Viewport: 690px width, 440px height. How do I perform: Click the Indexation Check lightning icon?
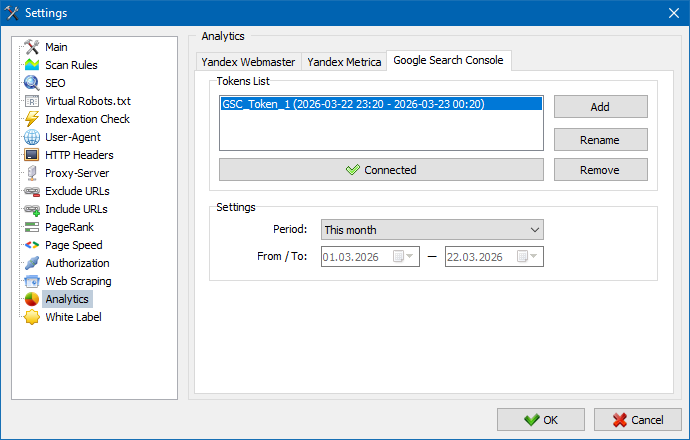coord(32,119)
